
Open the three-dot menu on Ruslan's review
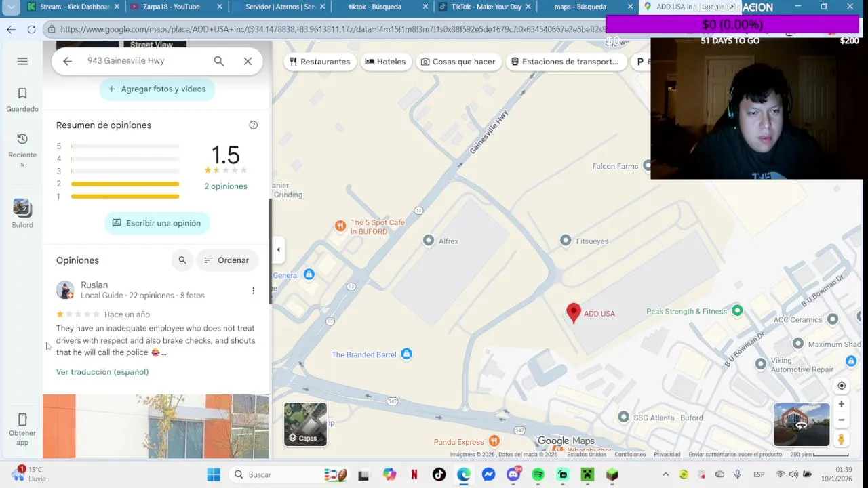pos(253,291)
